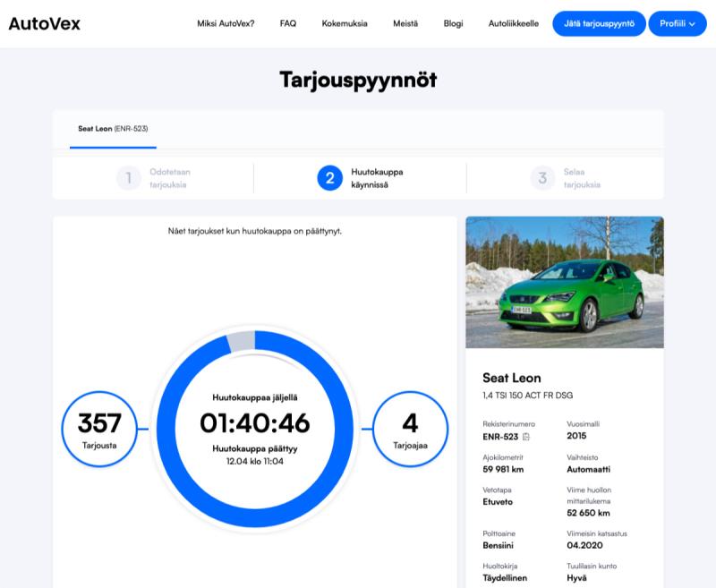Copy the registration number ENR-523 icon
This screenshot has width=716, height=588.
(x=526, y=437)
